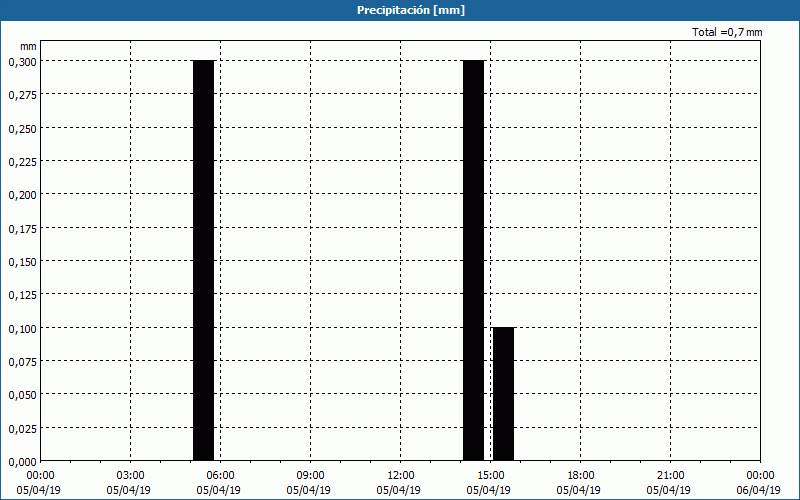
Task: Pick the 21:00 x-axis time label
Action: tap(670, 476)
